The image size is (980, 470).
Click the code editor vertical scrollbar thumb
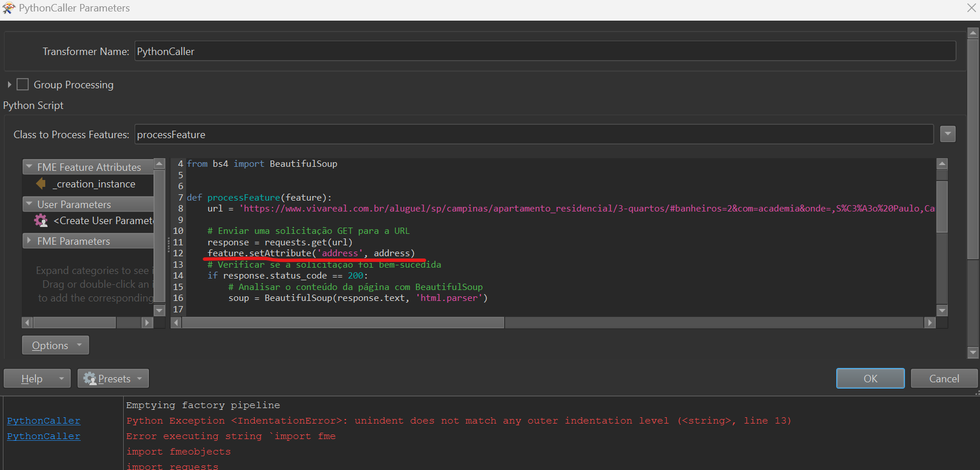click(x=942, y=206)
